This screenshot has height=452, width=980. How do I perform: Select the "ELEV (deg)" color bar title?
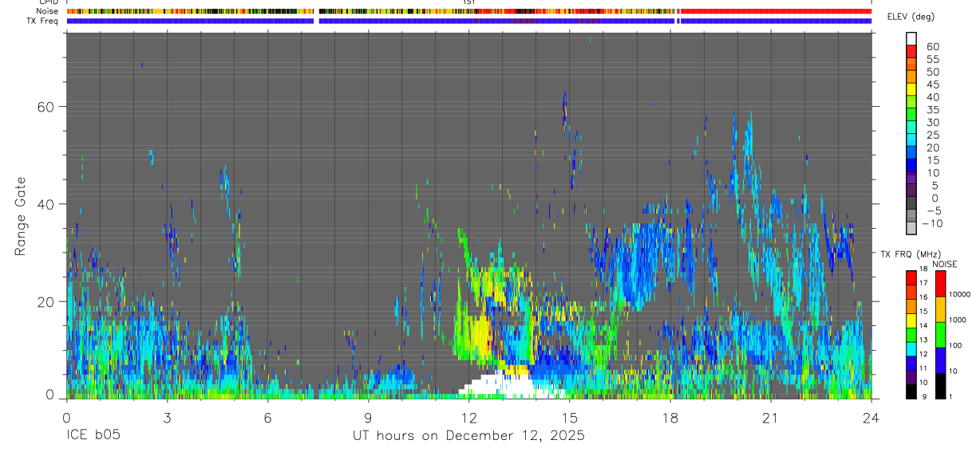click(911, 17)
